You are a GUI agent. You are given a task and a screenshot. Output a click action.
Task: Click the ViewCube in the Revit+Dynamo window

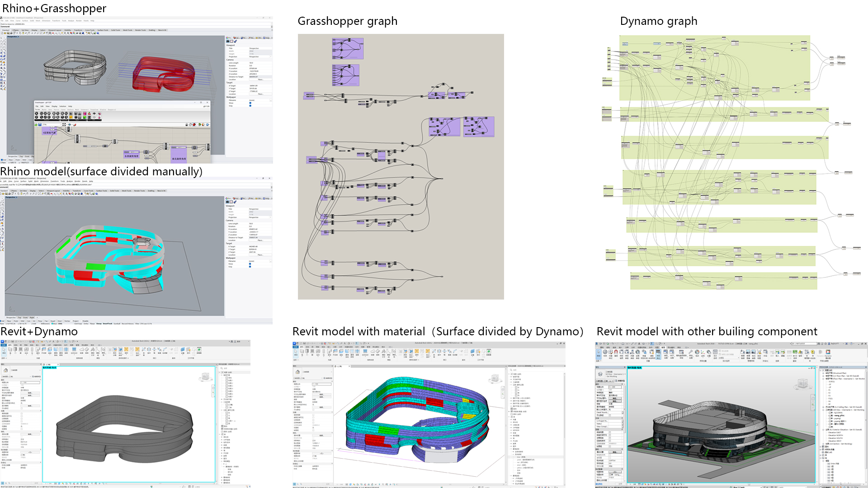tap(206, 376)
